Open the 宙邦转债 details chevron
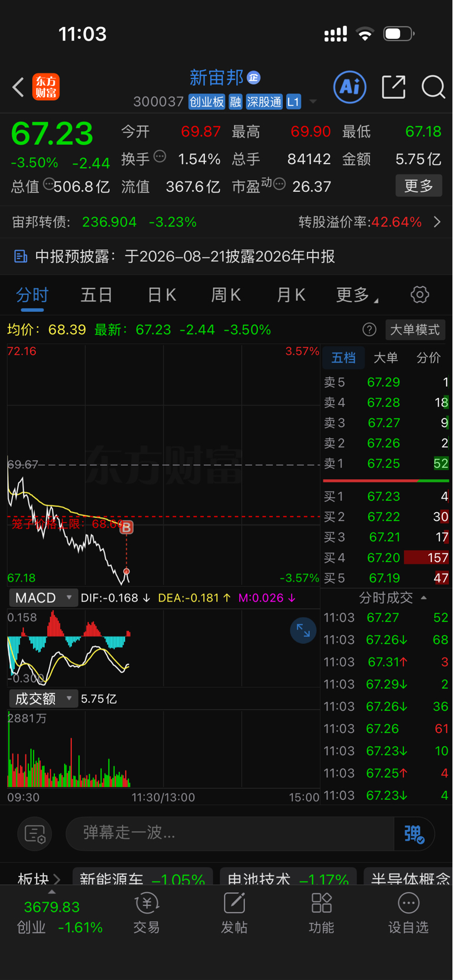The height and width of the screenshot is (980, 453). pos(437,222)
